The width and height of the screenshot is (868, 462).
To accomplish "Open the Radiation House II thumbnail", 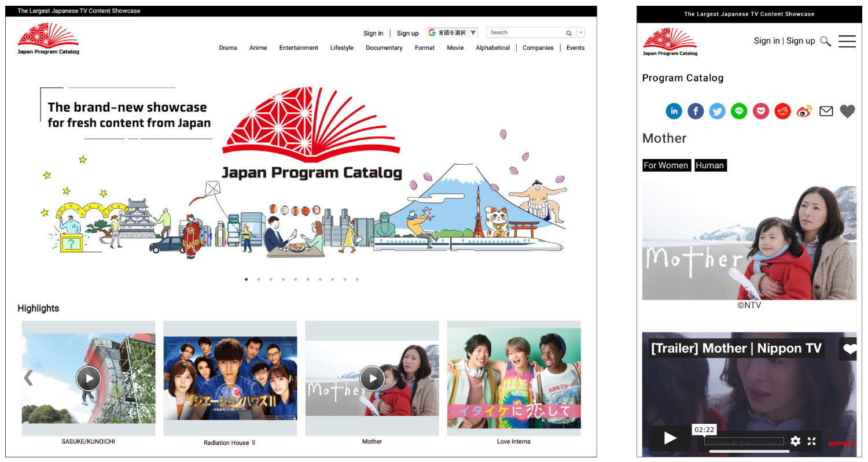I will [x=230, y=378].
